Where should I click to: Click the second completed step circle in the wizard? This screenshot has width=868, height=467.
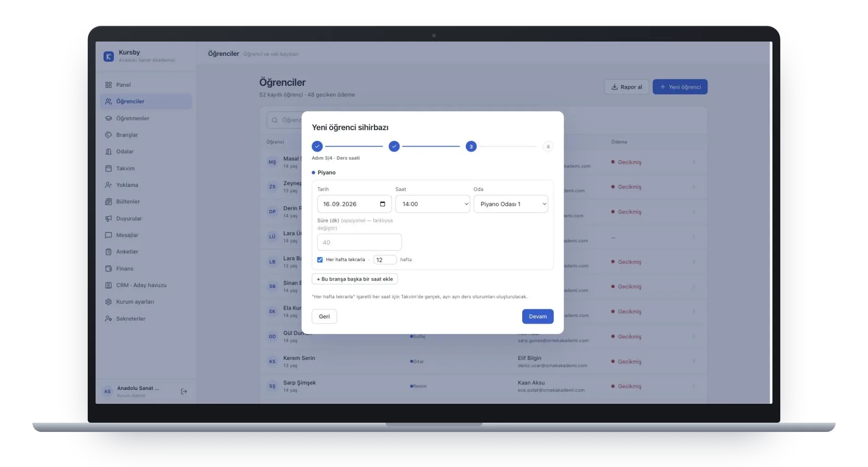coord(394,147)
